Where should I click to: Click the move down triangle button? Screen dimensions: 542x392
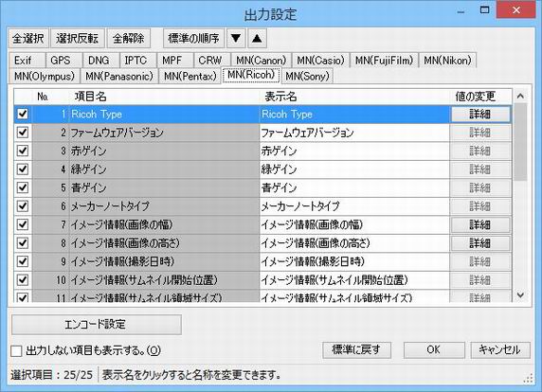coord(236,38)
